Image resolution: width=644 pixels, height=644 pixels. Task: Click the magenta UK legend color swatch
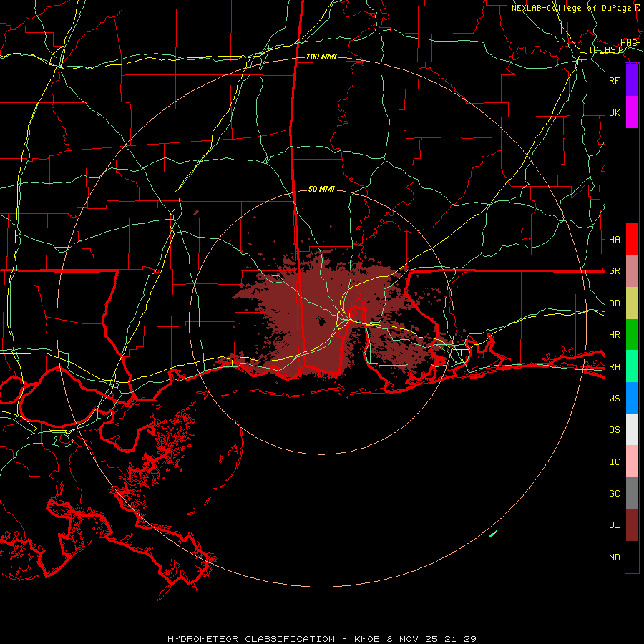tap(632, 112)
